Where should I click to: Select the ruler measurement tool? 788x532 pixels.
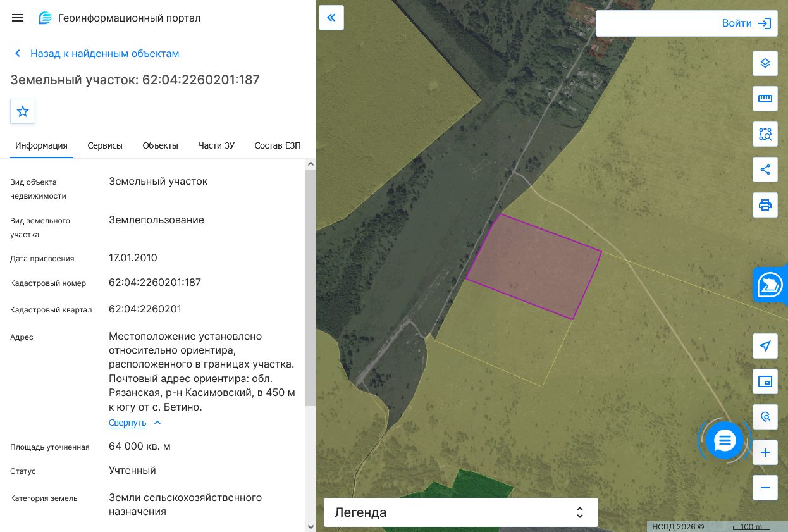pyautogui.click(x=765, y=99)
